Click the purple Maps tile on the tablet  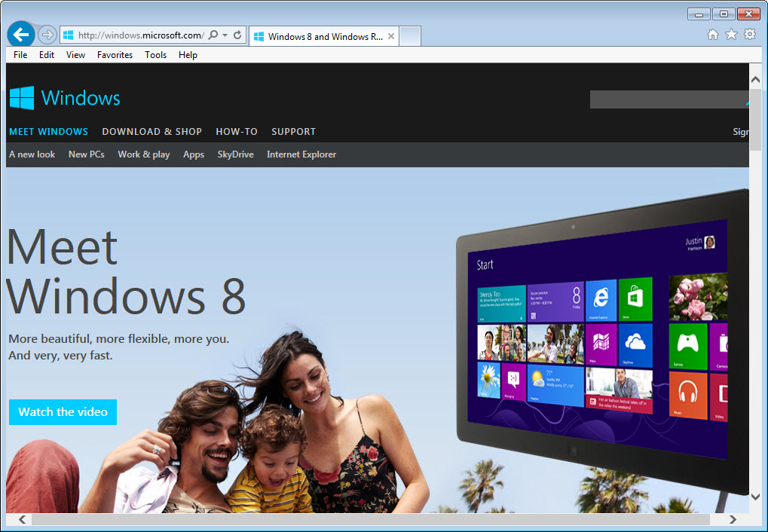click(601, 344)
